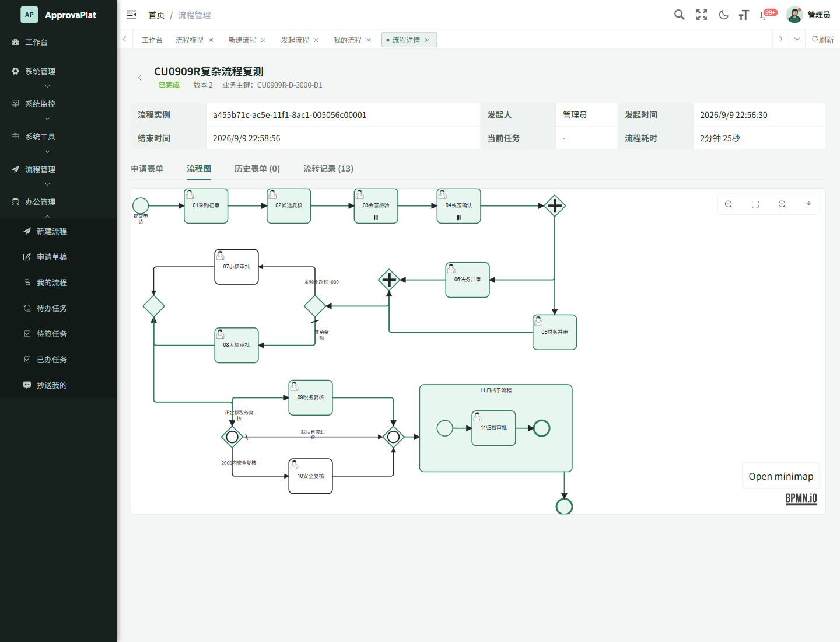
Task: Open the 历史表单 (0) tab
Action: coord(257,169)
